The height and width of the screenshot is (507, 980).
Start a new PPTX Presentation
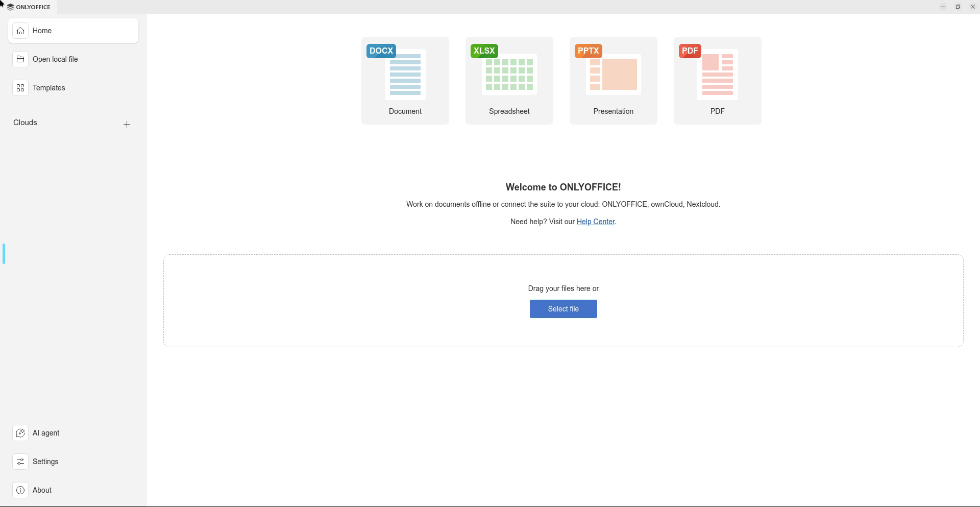(613, 80)
